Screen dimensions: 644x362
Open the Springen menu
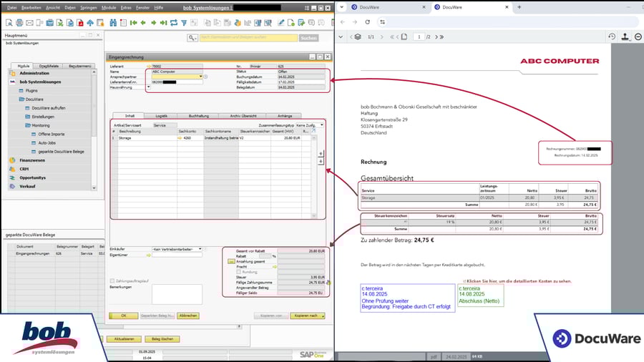[x=88, y=8]
